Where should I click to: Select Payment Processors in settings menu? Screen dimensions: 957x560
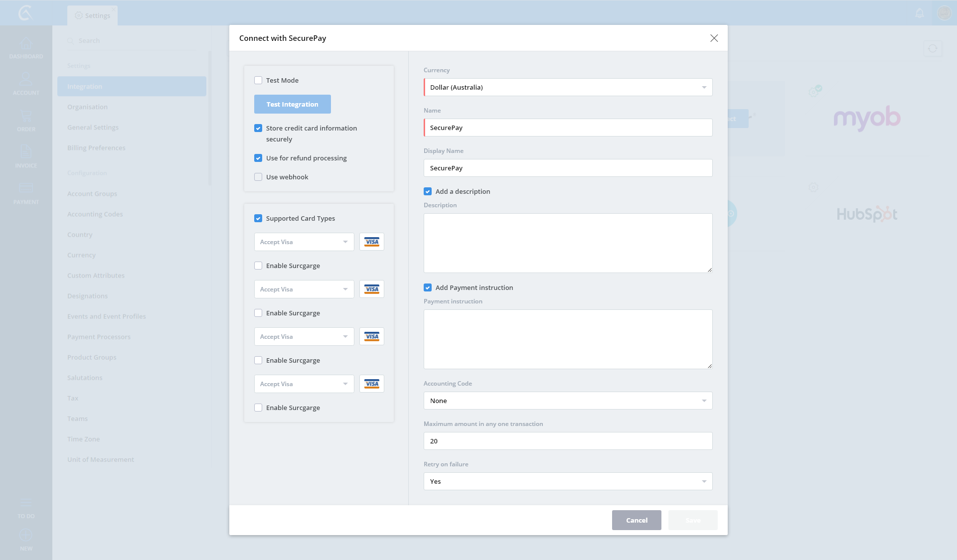click(99, 337)
